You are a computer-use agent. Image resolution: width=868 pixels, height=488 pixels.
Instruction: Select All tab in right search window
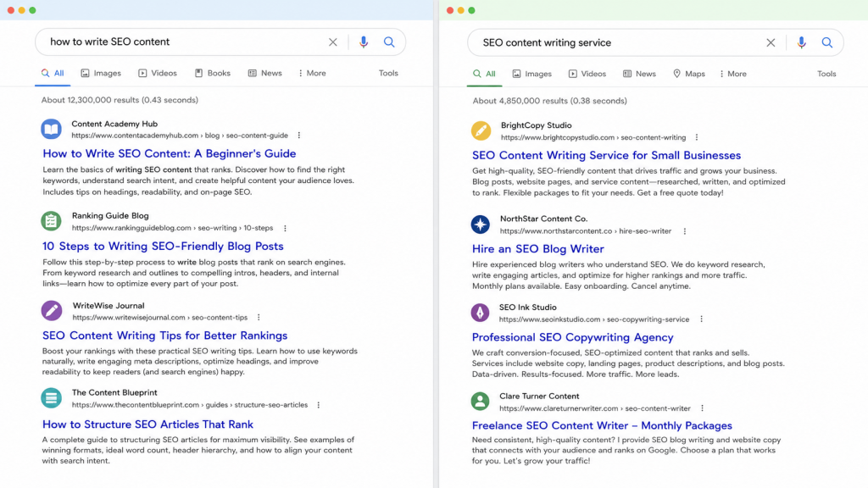(x=484, y=74)
